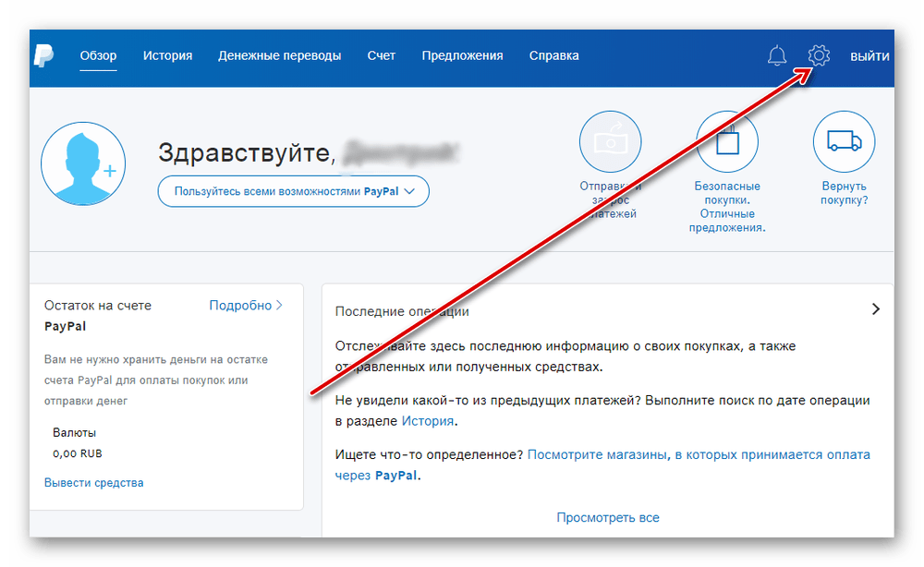Open the Обзор tab

click(99, 56)
